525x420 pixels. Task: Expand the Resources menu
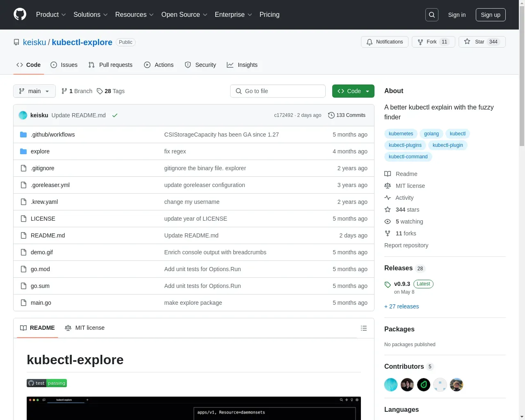tap(135, 15)
